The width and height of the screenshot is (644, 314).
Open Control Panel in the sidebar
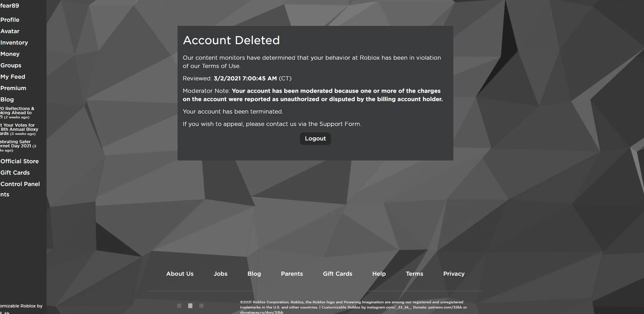click(x=20, y=184)
